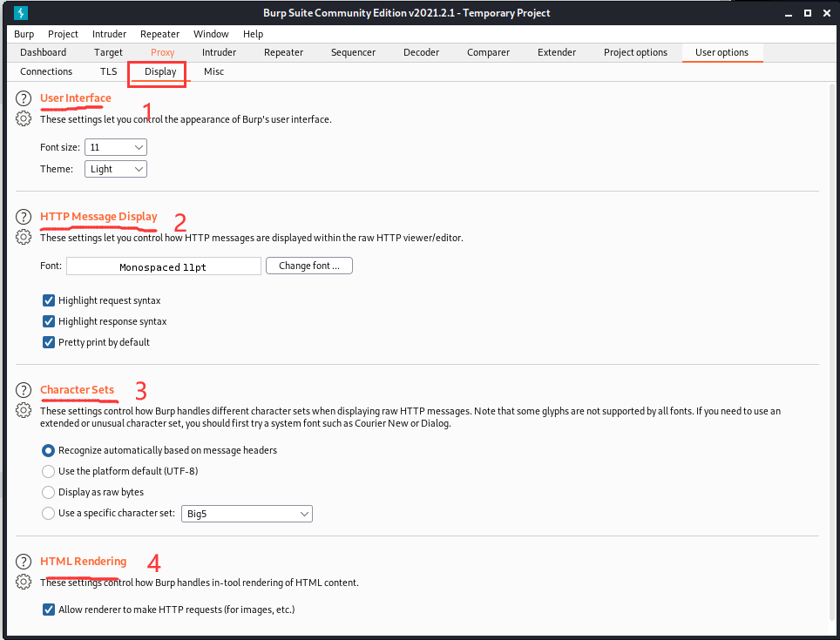Image resolution: width=840 pixels, height=640 pixels.
Task: Disable Highlight response syntax checkbox
Action: click(x=49, y=321)
